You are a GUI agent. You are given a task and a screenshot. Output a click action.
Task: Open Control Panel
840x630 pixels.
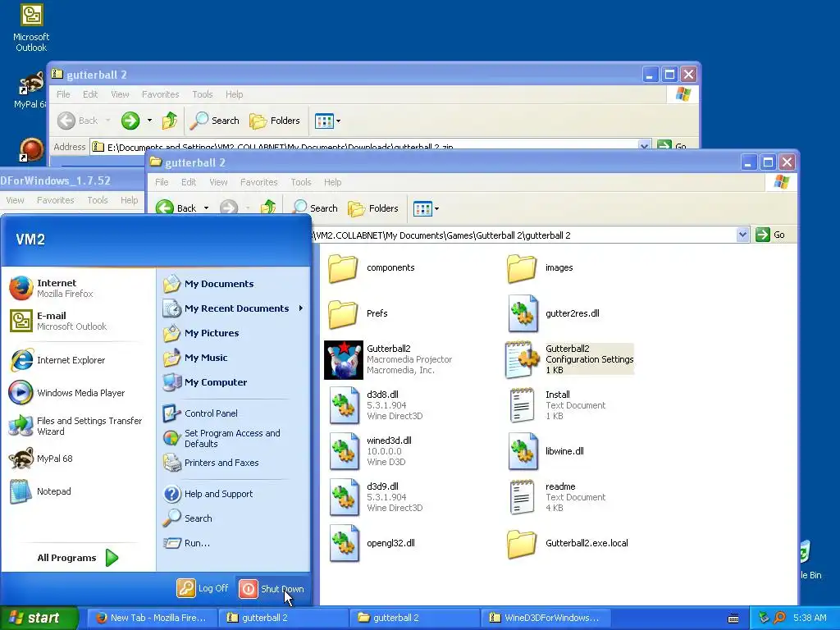tap(200, 413)
